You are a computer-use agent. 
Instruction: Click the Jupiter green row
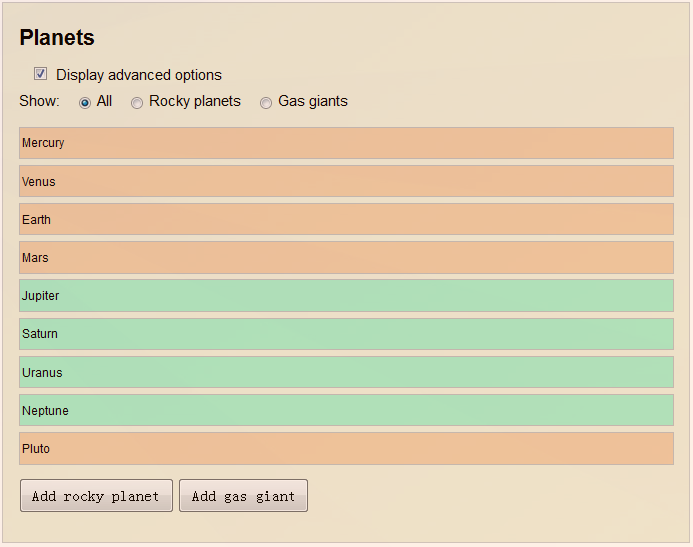(346, 296)
